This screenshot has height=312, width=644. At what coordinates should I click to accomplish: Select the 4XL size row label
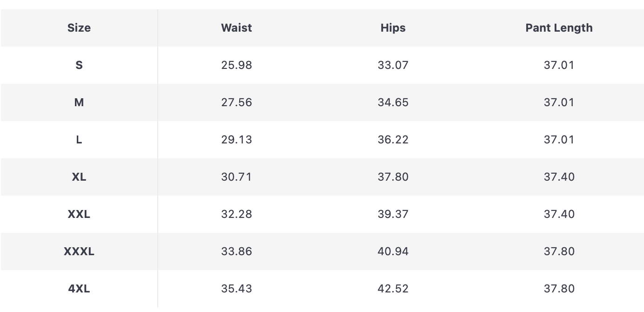(79, 289)
